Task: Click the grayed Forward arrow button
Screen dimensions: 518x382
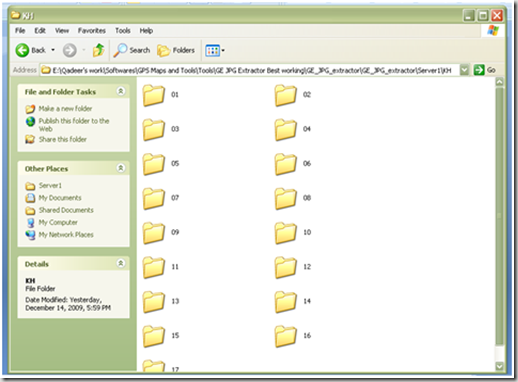Action: click(x=70, y=51)
